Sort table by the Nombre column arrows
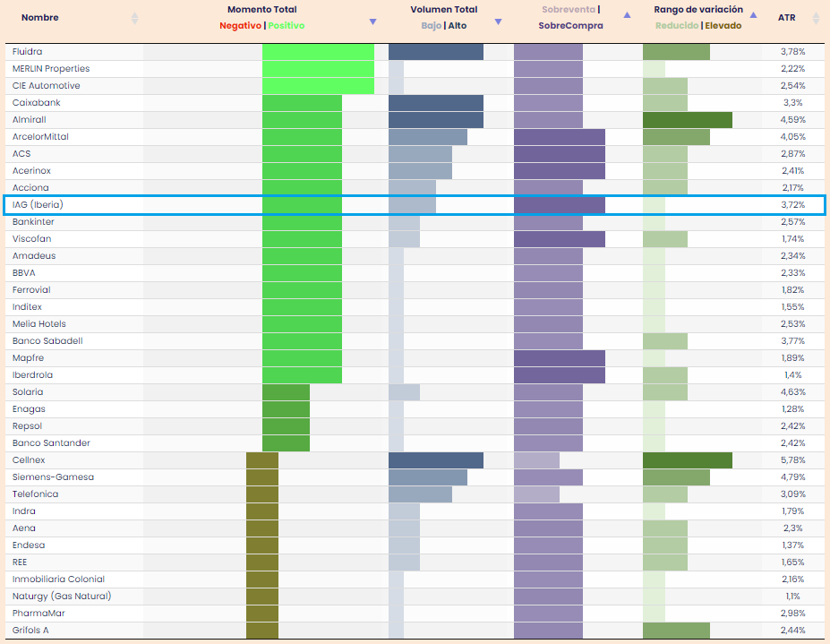Image resolution: width=830 pixels, height=644 pixels. [134, 18]
